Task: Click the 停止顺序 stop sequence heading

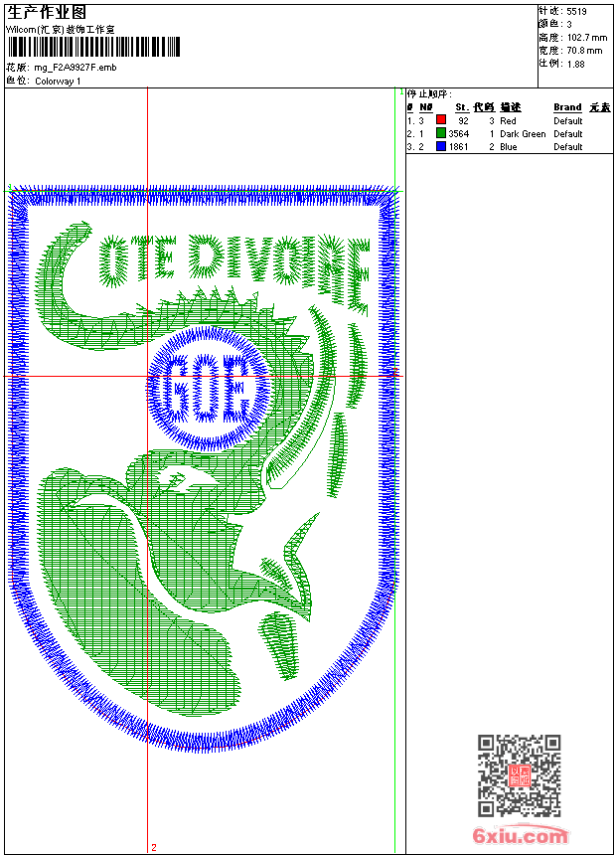Action: pos(429,94)
